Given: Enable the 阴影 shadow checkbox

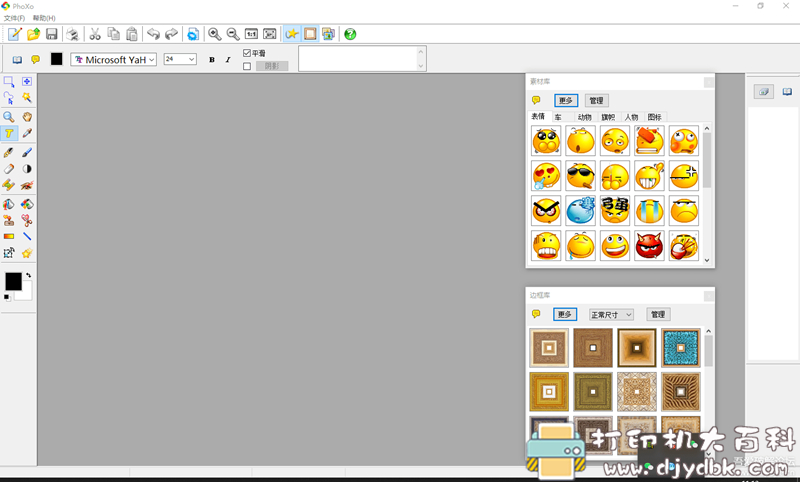Looking at the screenshot, I should tap(247, 66).
